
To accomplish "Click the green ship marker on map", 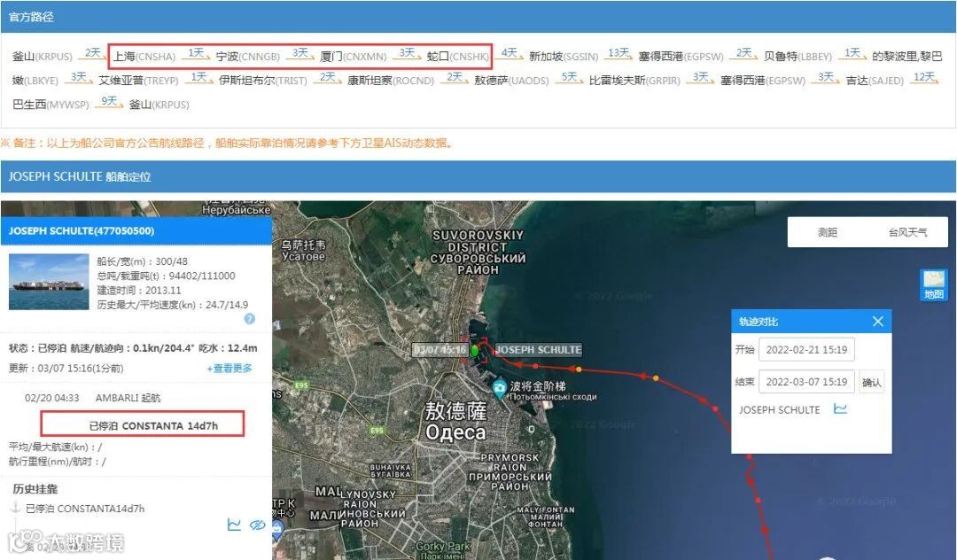I will point(475,350).
